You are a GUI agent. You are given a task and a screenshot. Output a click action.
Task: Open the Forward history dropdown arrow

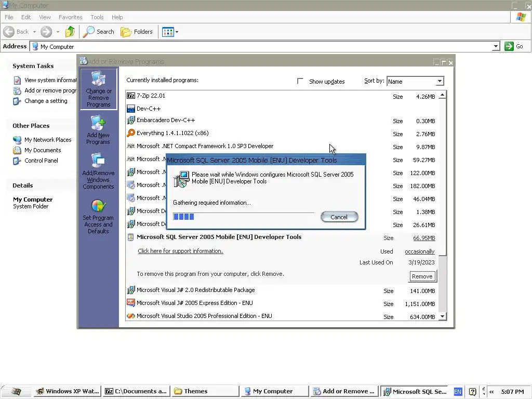click(x=58, y=32)
